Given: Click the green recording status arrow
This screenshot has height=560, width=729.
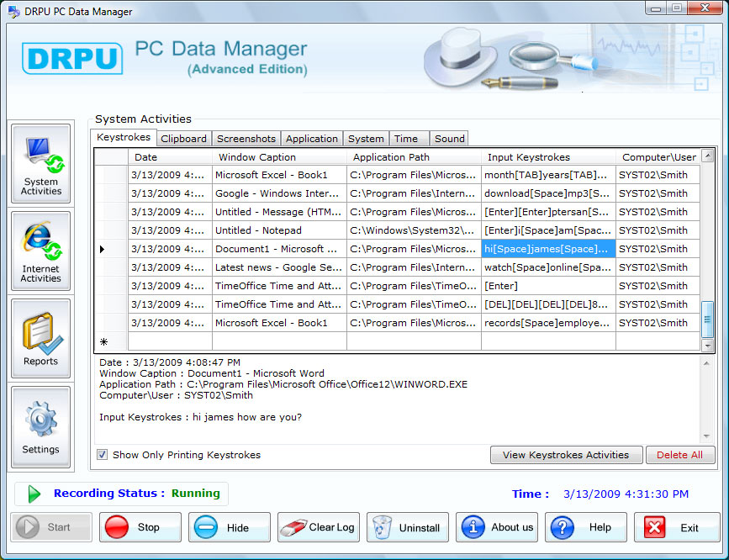Looking at the screenshot, I should pyautogui.click(x=34, y=494).
